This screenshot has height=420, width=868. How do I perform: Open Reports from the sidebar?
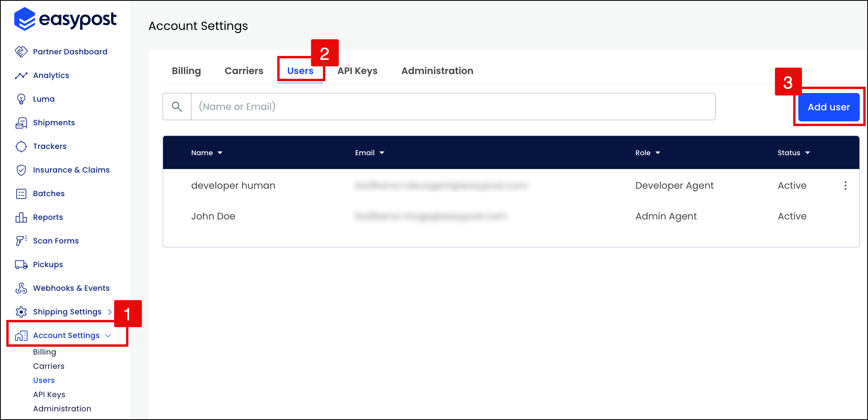[21, 217]
